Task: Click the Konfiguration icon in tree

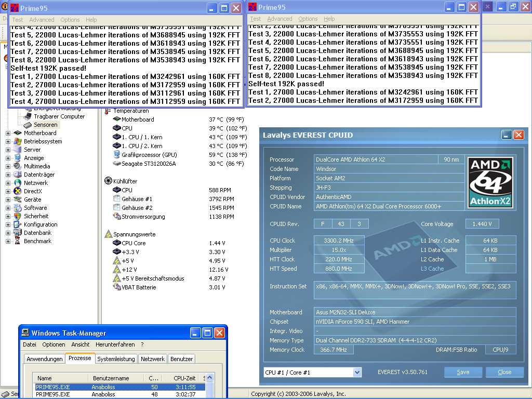Action: 18,224
